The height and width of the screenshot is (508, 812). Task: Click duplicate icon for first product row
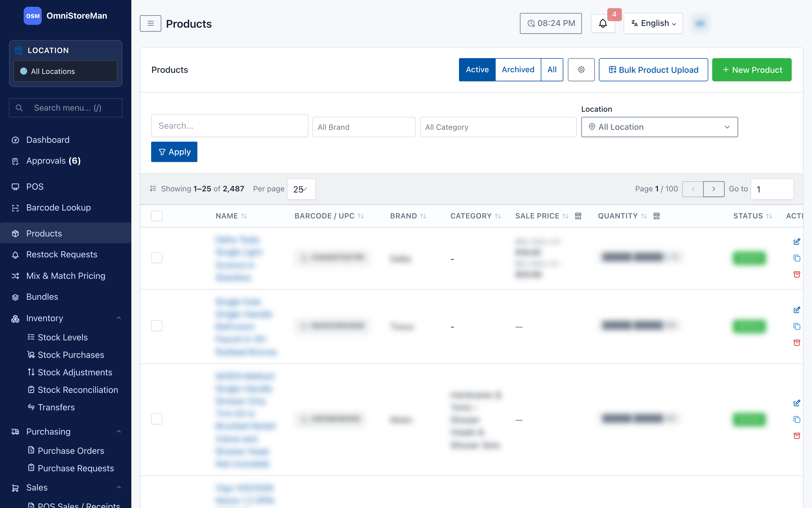pyautogui.click(x=796, y=258)
